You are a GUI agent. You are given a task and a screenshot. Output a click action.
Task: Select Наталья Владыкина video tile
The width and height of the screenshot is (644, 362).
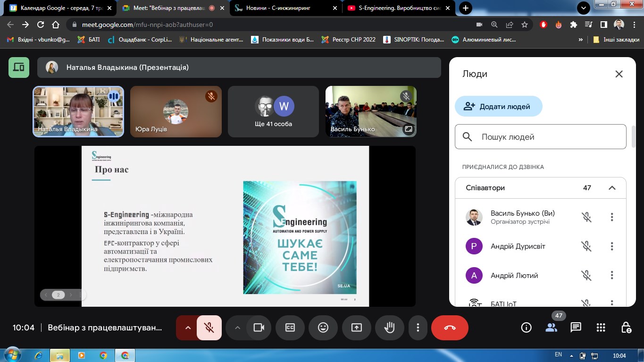(x=78, y=111)
